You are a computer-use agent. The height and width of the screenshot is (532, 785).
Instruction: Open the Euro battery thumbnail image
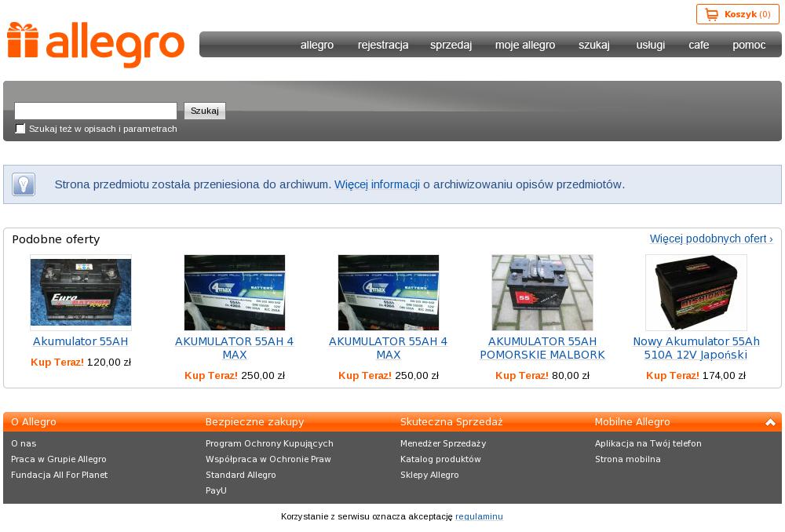tap(81, 292)
